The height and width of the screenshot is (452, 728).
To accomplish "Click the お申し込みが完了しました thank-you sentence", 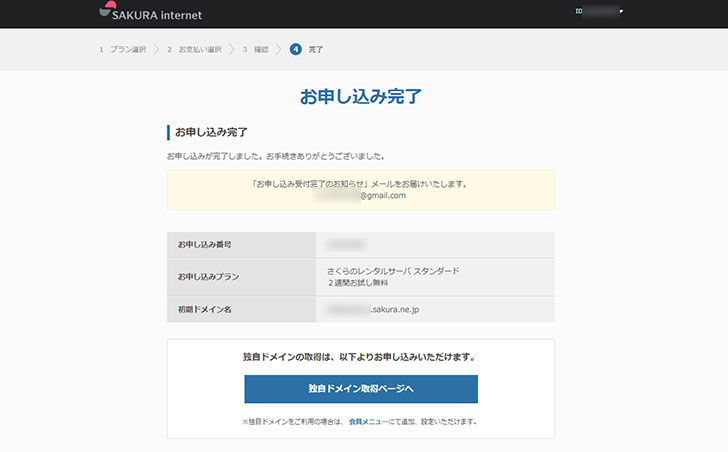I will click(x=276, y=156).
